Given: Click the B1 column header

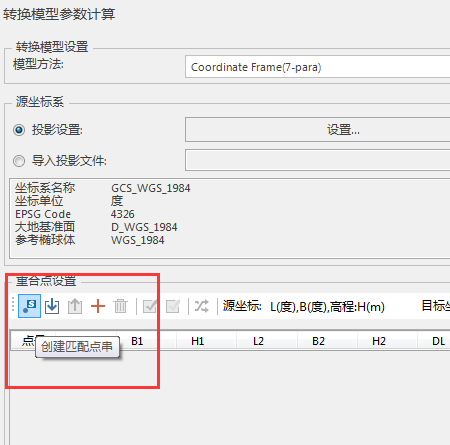Looking at the screenshot, I should pyautogui.click(x=137, y=341).
